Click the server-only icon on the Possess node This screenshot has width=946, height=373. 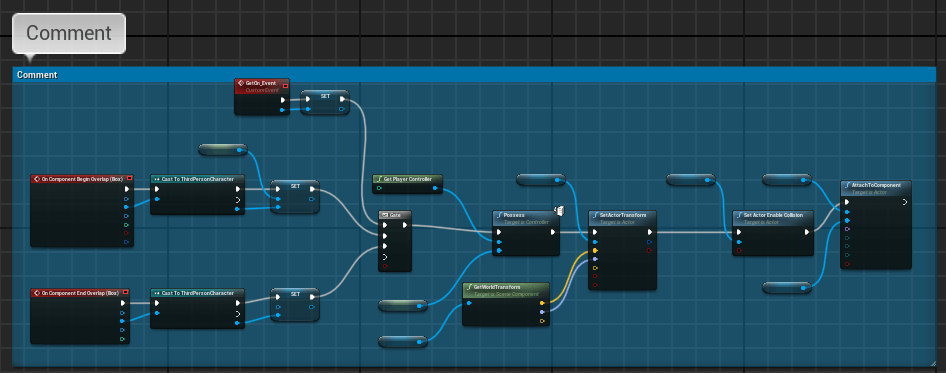[x=559, y=211]
